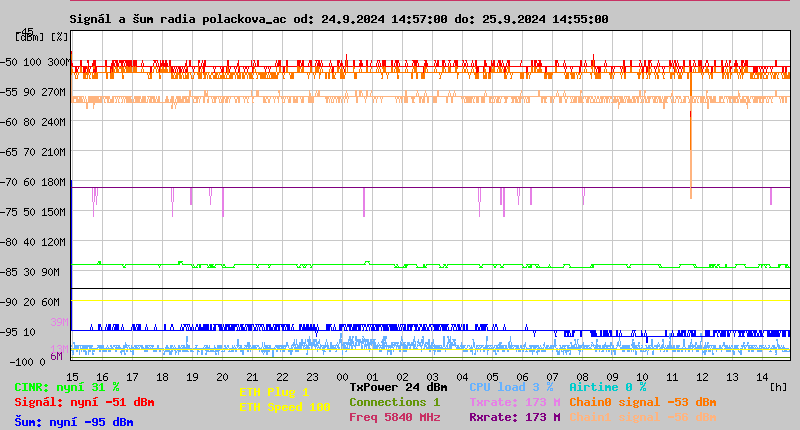Image resolution: width=800 pixels, height=430 pixels.
Task: Click the 'CINR: nyní 31 %' legend entry
Action: [x=67, y=388]
